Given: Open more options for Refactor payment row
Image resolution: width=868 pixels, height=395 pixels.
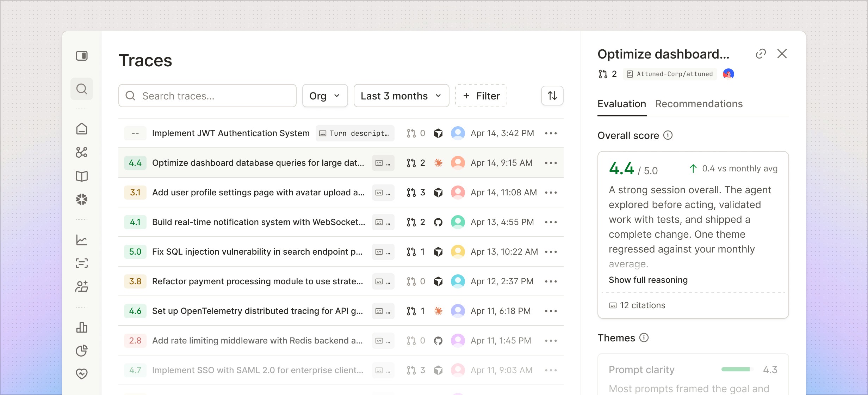Looking at the screenshot, I should coord(551,281).
